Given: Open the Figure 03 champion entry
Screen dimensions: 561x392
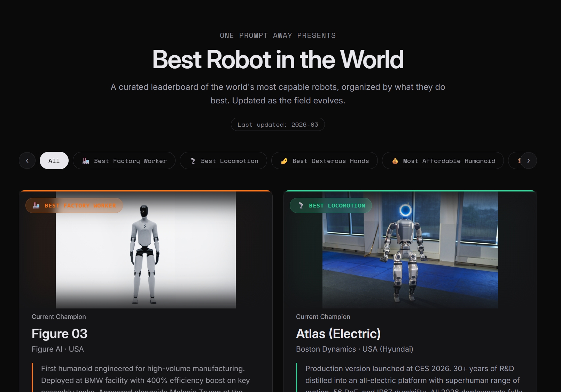Looking at the screenshot, I should coord(60,334).
